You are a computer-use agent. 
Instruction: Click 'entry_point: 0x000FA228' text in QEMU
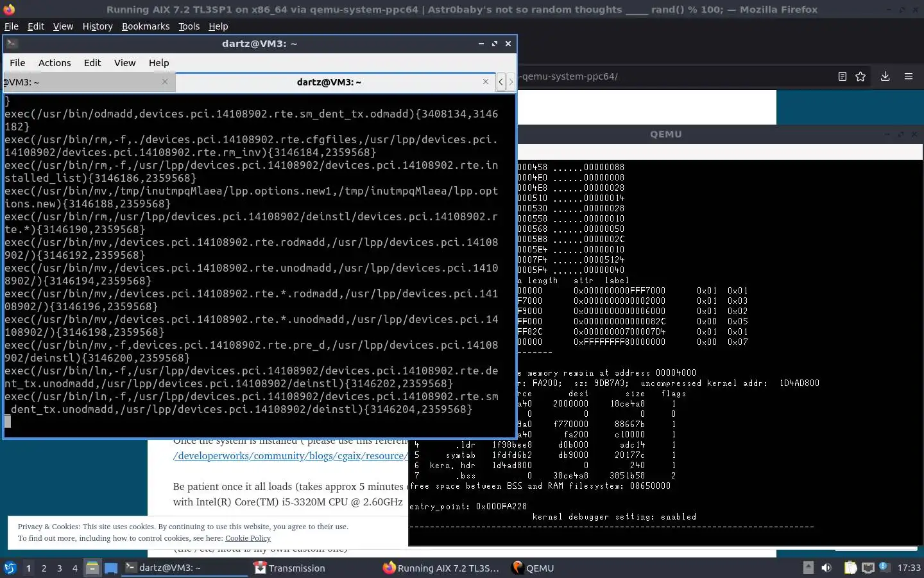[x=468, y=506]
